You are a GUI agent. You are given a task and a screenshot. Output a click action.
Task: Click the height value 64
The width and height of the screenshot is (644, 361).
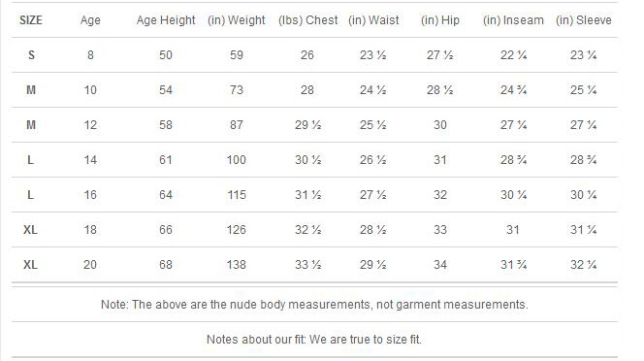click(166, 195)
